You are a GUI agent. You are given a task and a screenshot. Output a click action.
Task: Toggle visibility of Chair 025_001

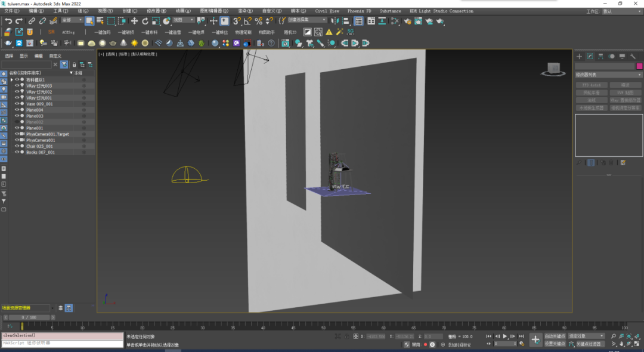17,146
